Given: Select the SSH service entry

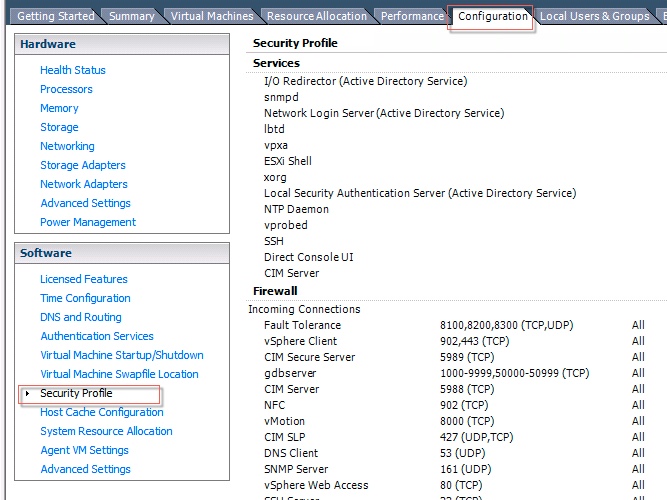Looking at the screenshot, I should [x=273, y=241].
